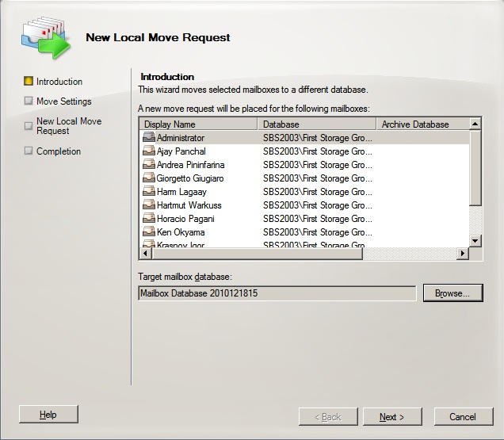This screenshot has height=440, width=504.
Task: Select the Giorgetto Giugiaro row
Action: (x=304, y=178)
